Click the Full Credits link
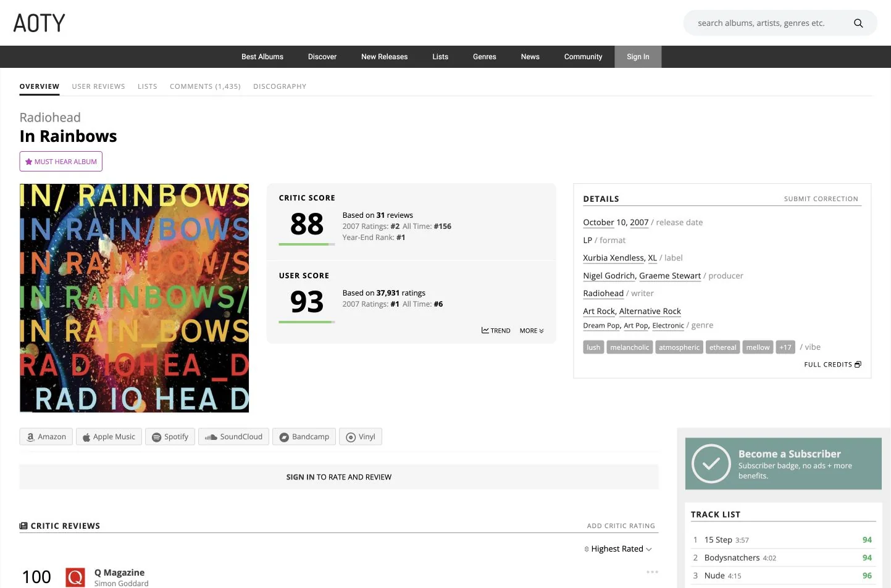Viewport: 891px width, 588px height. (832, 365)
